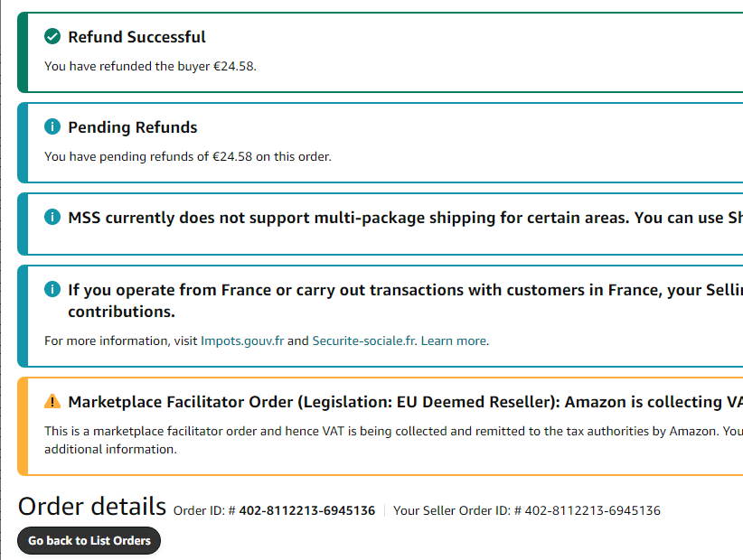Open the Impots.gouv.fr link
Screen dimensions: 743x560
pos(242,341)
